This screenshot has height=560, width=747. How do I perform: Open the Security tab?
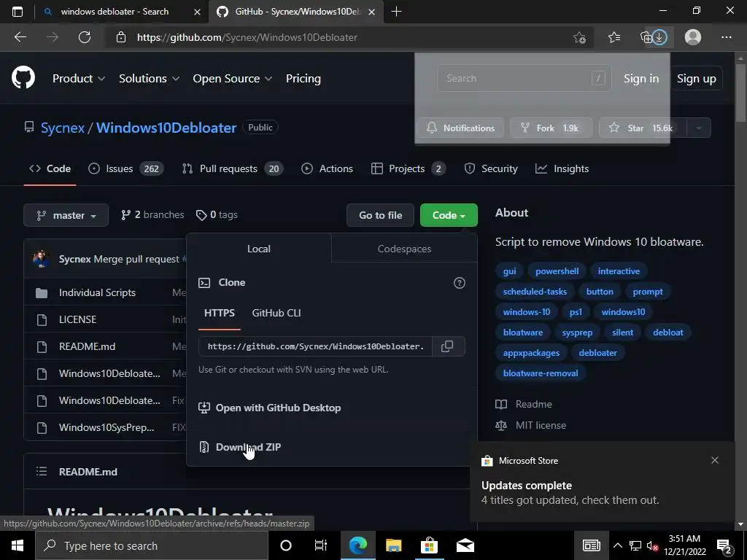[491, 168]
